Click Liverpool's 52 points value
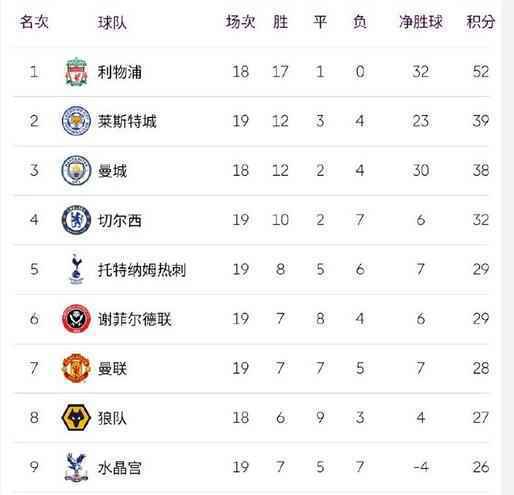 click(x=480, y=72)
